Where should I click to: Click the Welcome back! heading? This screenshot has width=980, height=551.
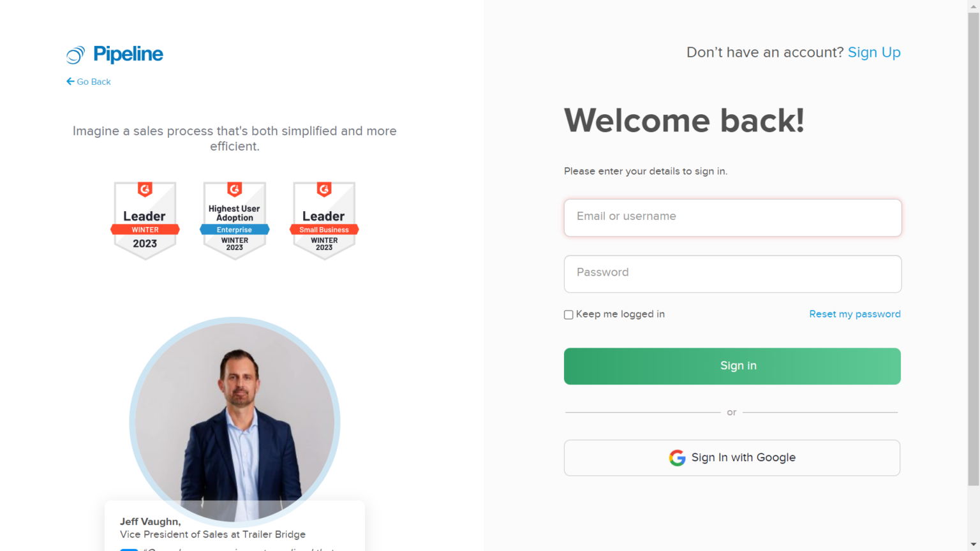pyautogui.click(x=684, y=121)
